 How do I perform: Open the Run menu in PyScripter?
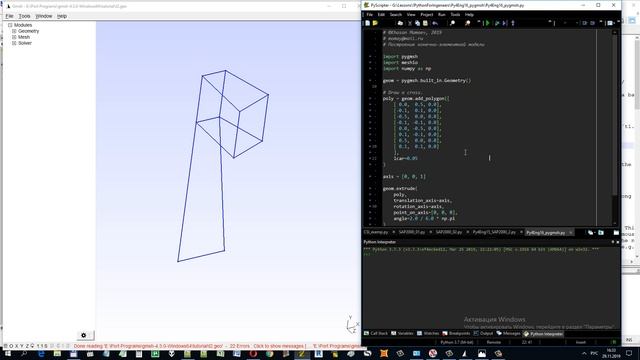442,15
